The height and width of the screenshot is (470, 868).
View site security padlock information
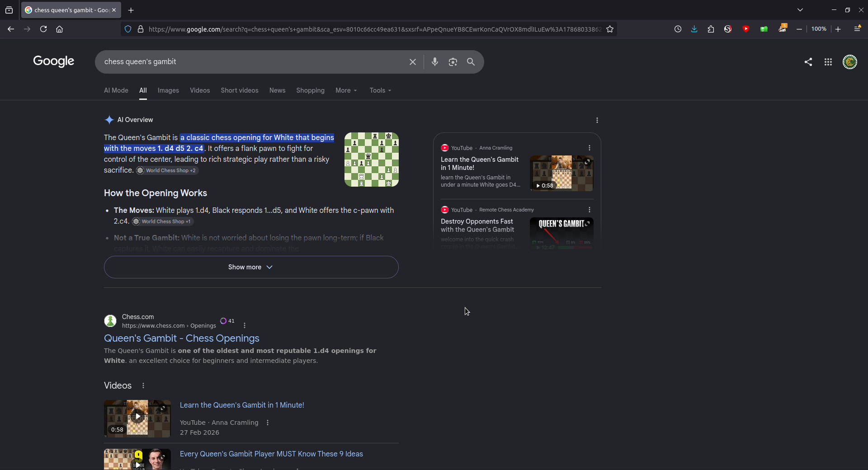pyautogui.click(x=141, y=29)
